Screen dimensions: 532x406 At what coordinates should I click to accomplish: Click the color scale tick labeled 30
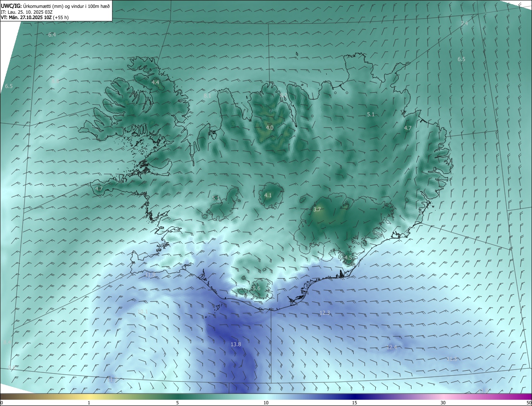[443, 403]
